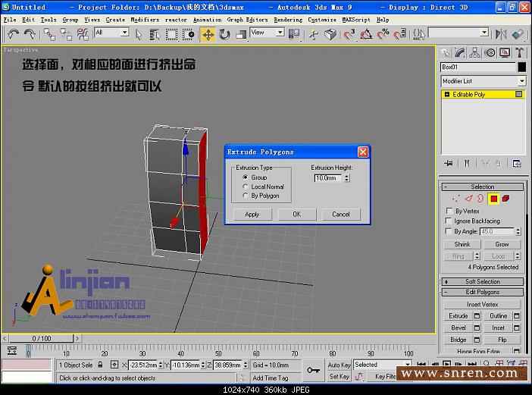
Task: Open the Select by Name list
Action: [155, 34]
